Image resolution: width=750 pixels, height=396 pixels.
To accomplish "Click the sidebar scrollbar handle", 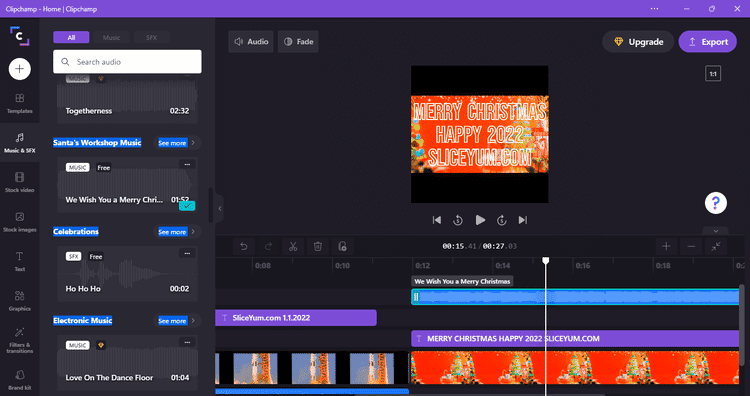I will 211,205.
